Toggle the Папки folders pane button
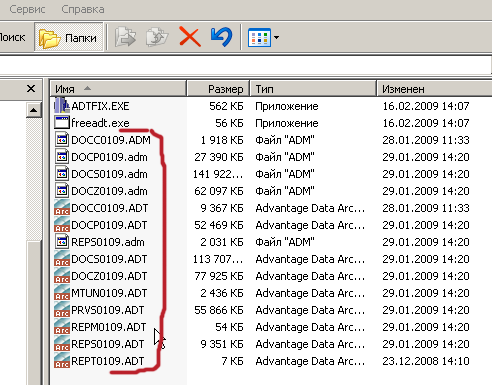 tap(69, 37)
